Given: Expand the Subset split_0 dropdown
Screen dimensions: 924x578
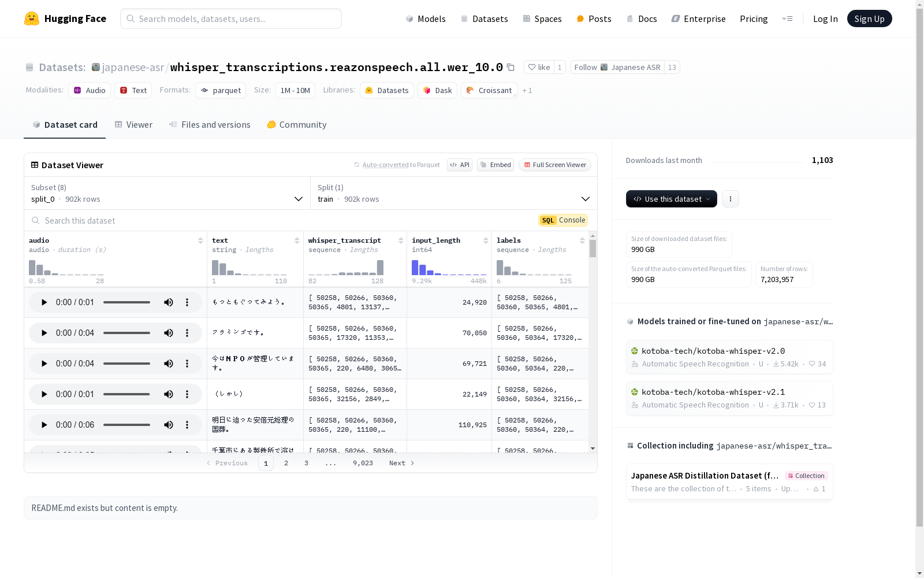Looking at the screenshot, I should point(167,193).
